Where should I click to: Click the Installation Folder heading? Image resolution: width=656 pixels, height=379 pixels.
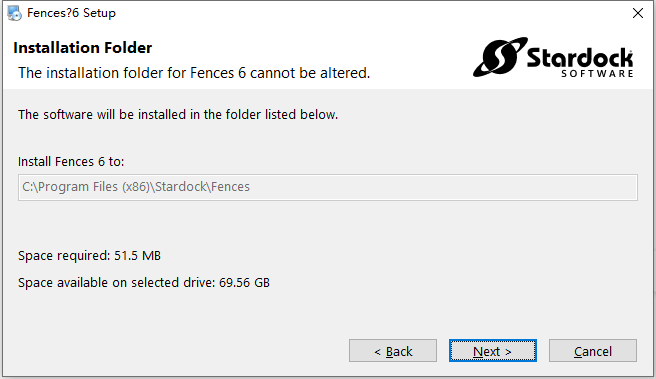(x=82, y=48)
